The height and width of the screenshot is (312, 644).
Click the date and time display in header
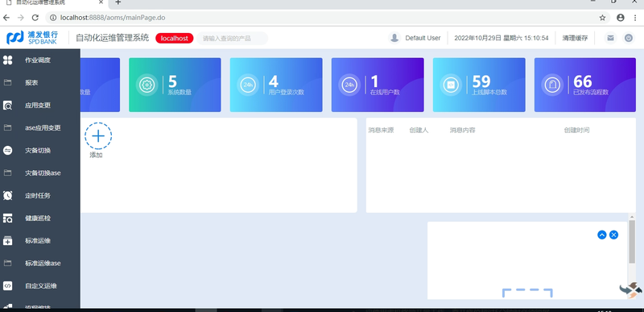pyautogui.click(x=501, y=38)
